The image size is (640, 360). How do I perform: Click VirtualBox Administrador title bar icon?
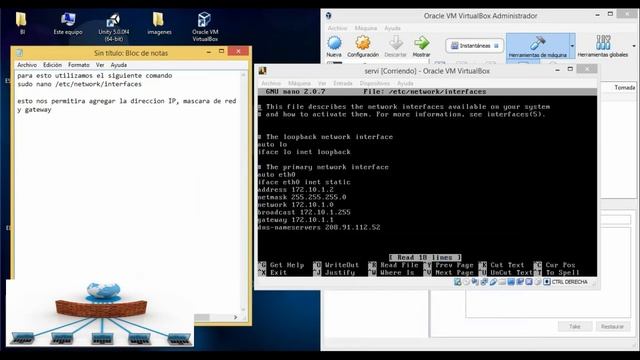click(328, 16)
